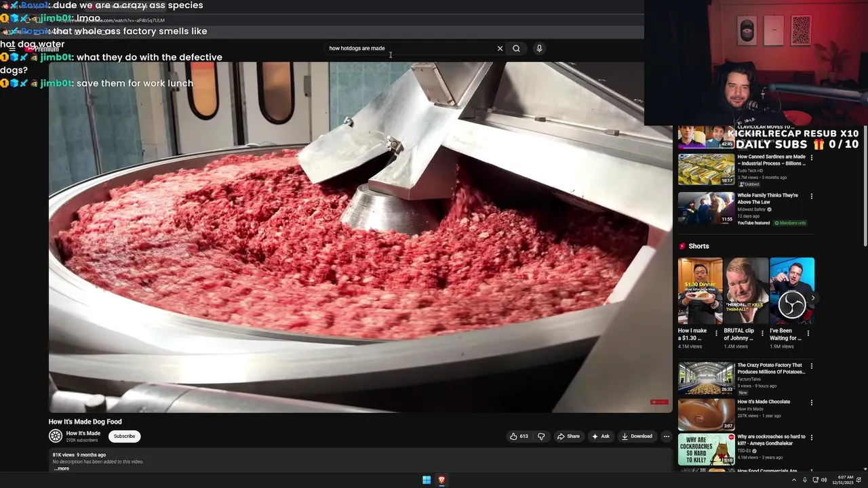Screen dimensions: 868x488
Task: Open options menu for the cockroaches TED-Ed video
Action: 811,437
